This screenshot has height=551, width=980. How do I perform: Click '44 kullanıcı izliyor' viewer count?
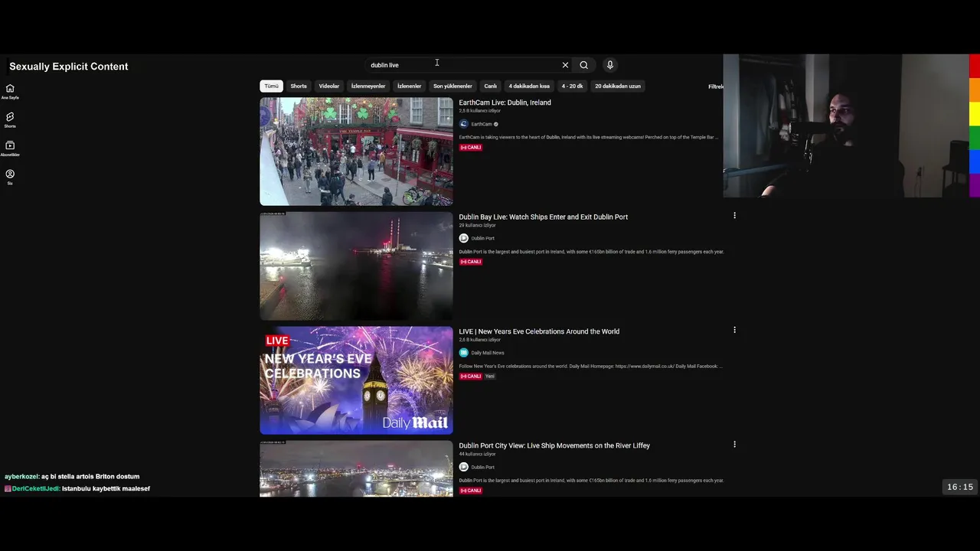point(477,454)
